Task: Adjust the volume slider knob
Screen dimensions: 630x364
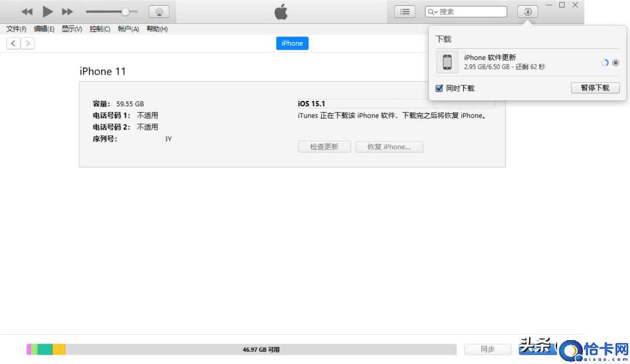Action: click(125, 12)
